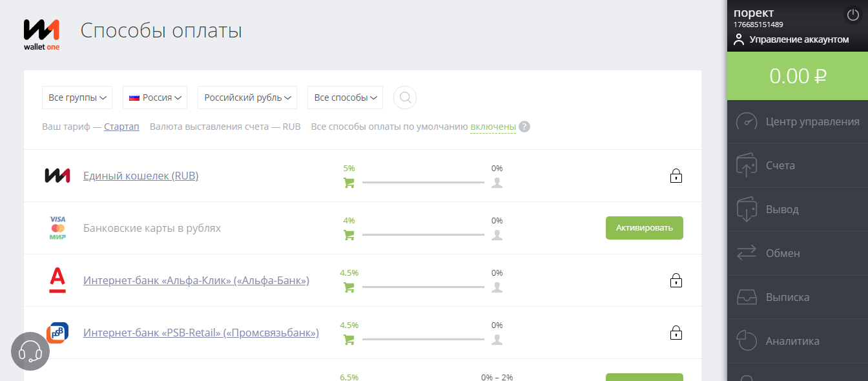Click the Аналитика pie chart icon
The image size is (868, 381).
[x=747, y=341]
